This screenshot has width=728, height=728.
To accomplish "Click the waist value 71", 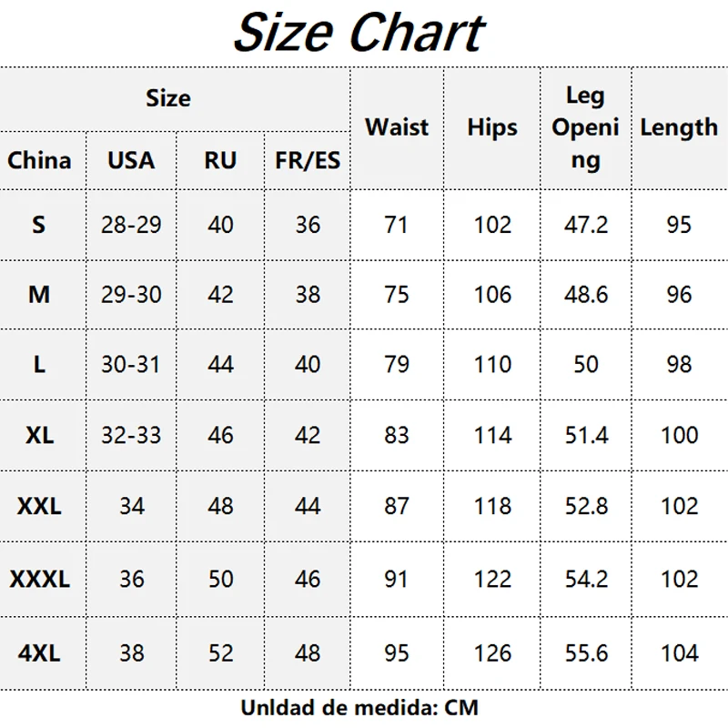I will [x=397, y=225].
